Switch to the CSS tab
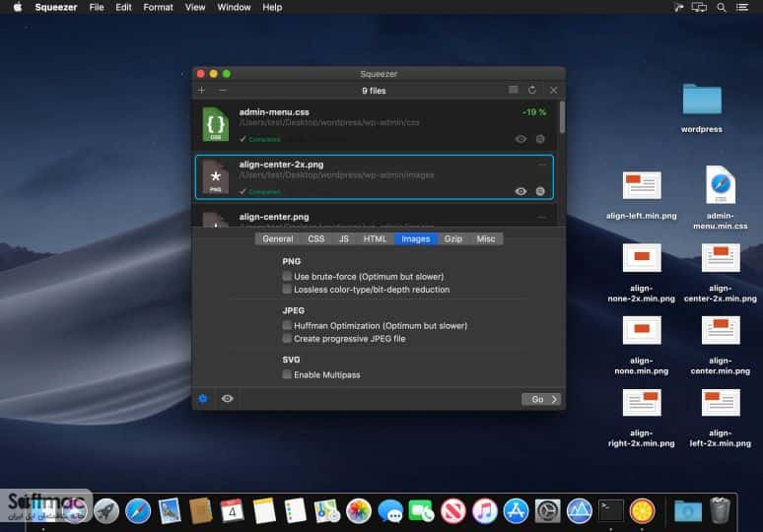Screen dimensions: 763x532 tap(315, 238)
